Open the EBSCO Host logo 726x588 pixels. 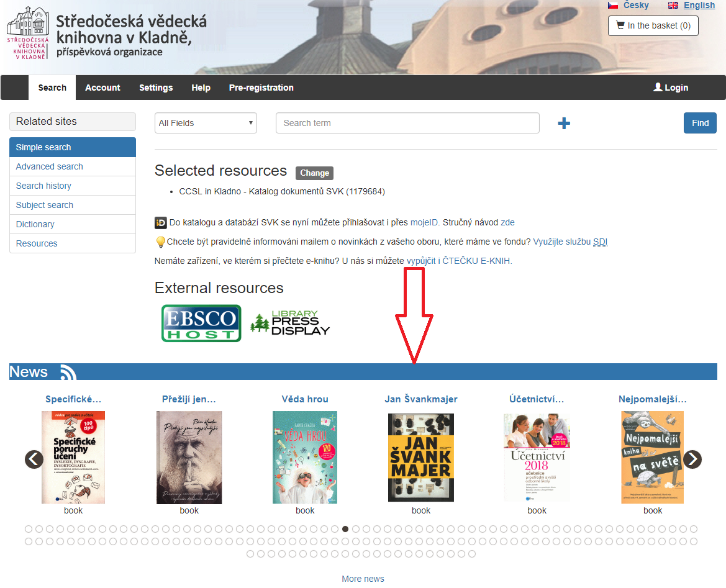click(x=201, y=323)
